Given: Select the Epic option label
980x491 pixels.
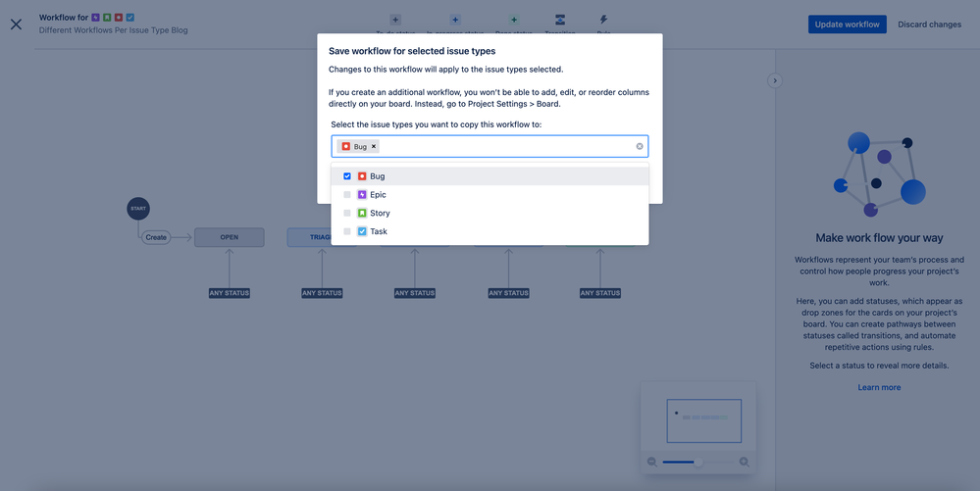Looking at the screenshot, I should (x=378, y=195).
